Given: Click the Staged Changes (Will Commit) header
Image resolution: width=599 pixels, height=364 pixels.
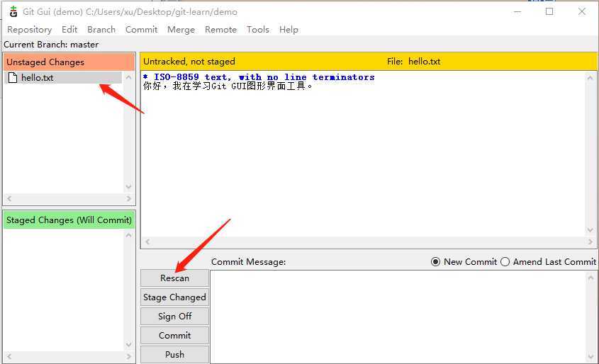Looking at the screenshot, I should 69,220.
